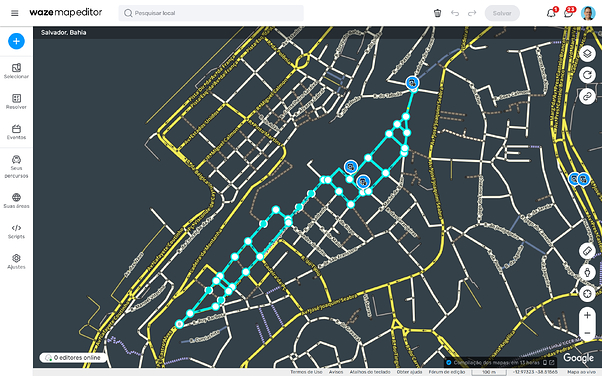This screenshot has height=376, width=602.
Task: Open the notifications bell
Action: (x=551, y=13)
